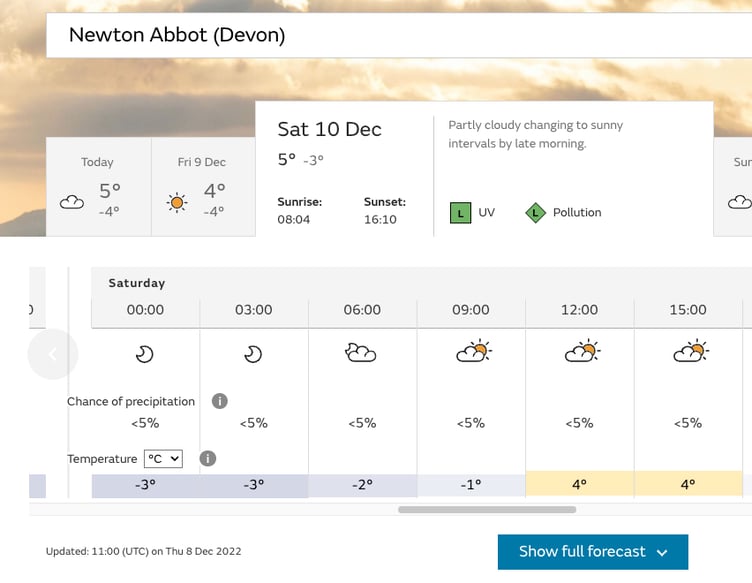This screenshot has width=752, height=583.
Task: Click the green UV level L icon
Action: (x=460, y=213)
